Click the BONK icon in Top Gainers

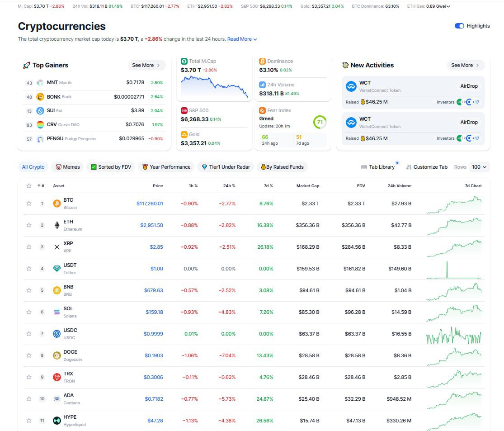[x=40, y=97]
